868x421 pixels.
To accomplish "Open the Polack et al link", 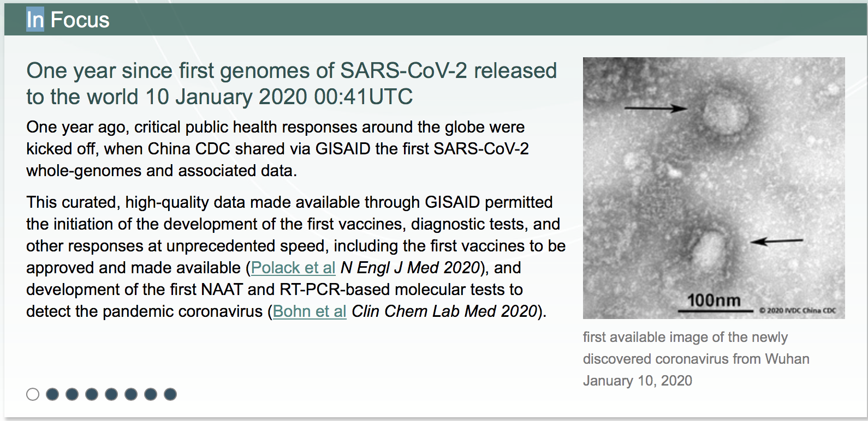I will 293,268.
